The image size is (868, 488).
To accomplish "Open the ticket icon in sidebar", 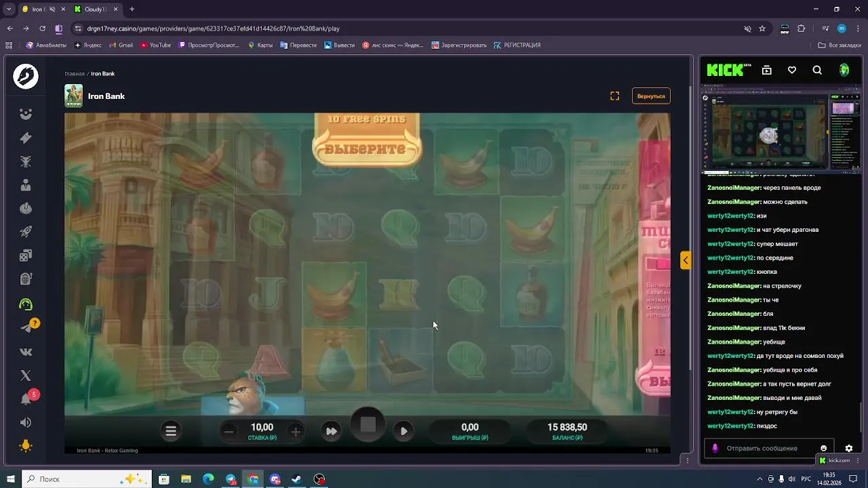I will (x=26, y=138).
